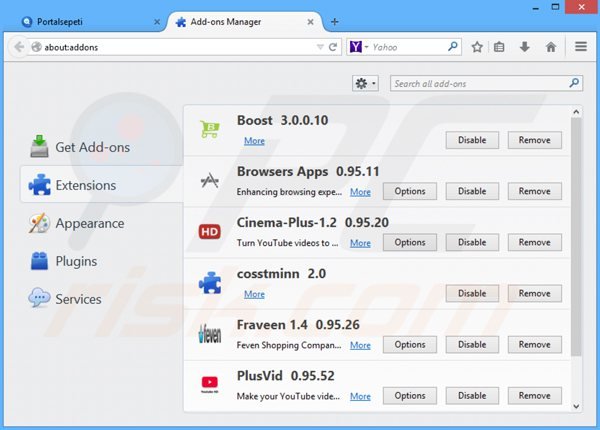Open the gear tools dropdown
Image resolution: width=600 pixels, height=430 pixels.
pyautogui.click(x=365, y=83)
